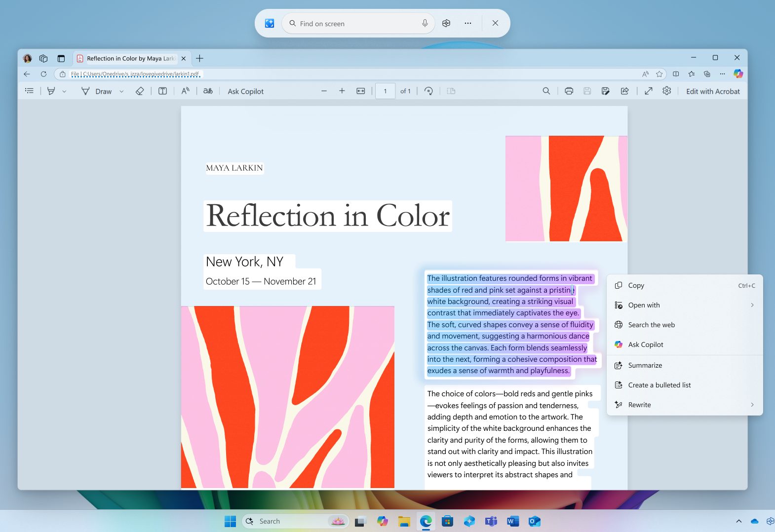The height and width of the screenshot is (532, 775).
Task: Click Ask Copilot in the PDF toolbar
Action: coord(245,91)
